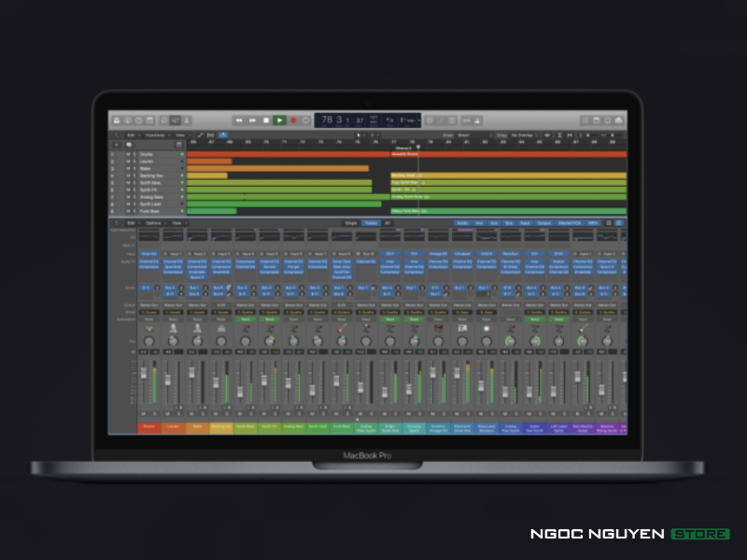Open the mixer Options menu

(x=152, y=223)
